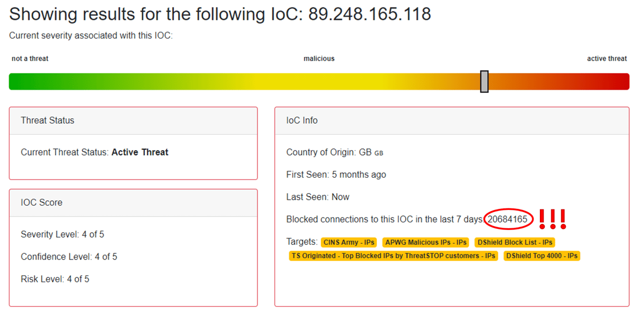The height and width of the screenshot is (319, 644).
Task: Select the 'active threat' label on the severity scale
Action: click(x=607, y=58)
